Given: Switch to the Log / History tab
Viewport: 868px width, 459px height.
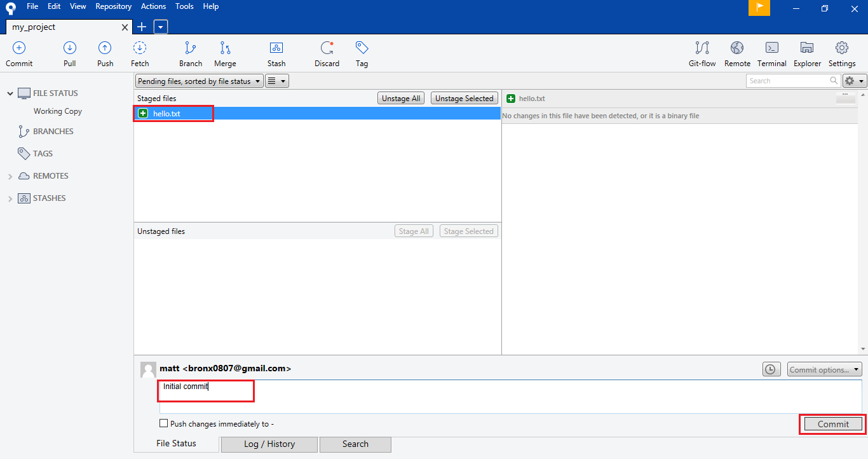Looking at the screenshot, I should point(269,444).
